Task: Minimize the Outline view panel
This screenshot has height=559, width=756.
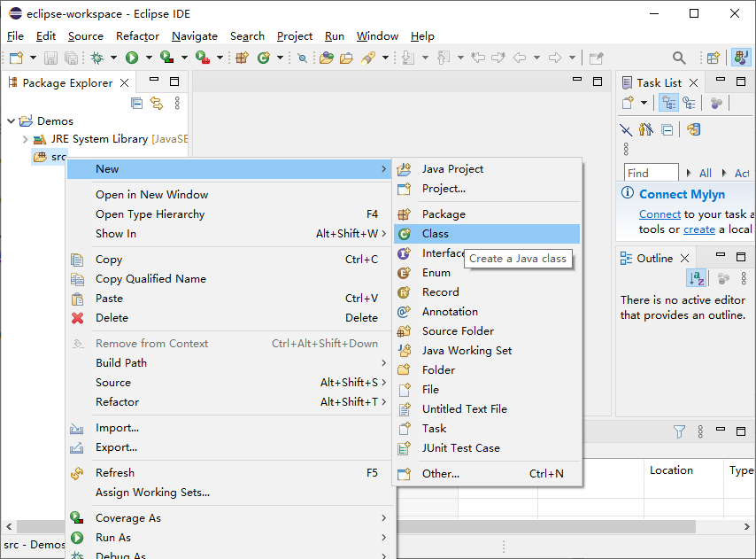Action: (x=721, y=254)
